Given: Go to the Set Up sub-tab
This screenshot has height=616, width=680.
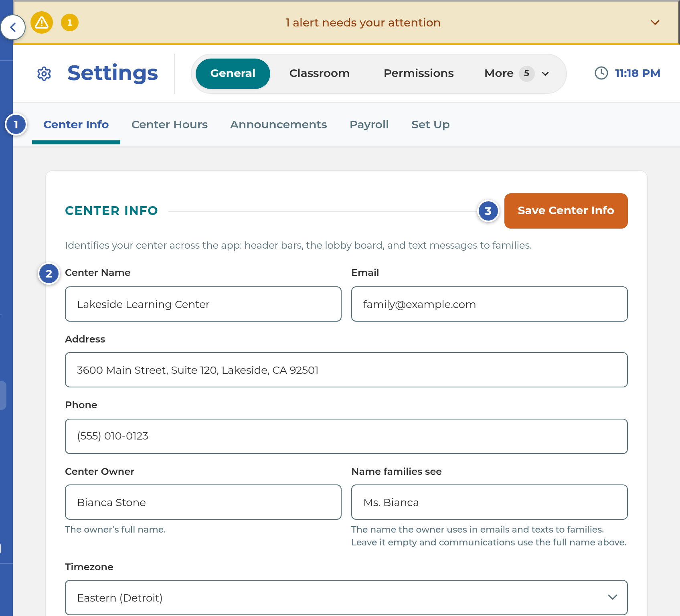Looking at the screenshot, I should tap(431, 125).
